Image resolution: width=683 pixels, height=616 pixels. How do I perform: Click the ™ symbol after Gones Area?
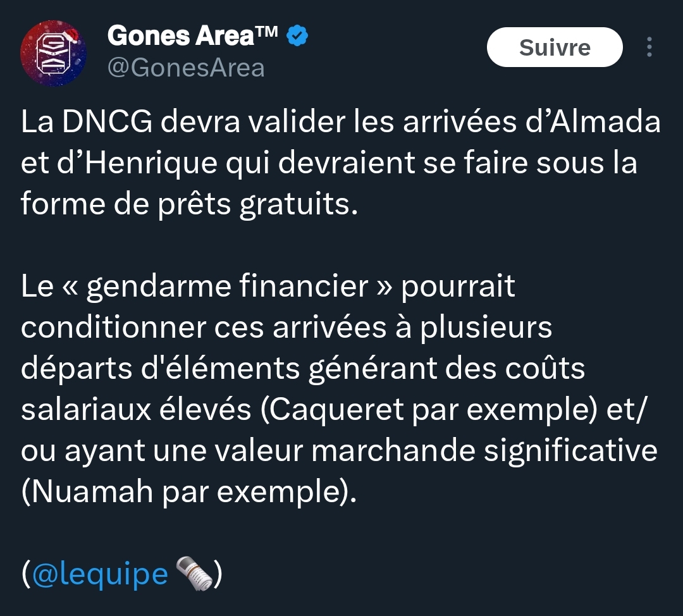pos(266,32)
